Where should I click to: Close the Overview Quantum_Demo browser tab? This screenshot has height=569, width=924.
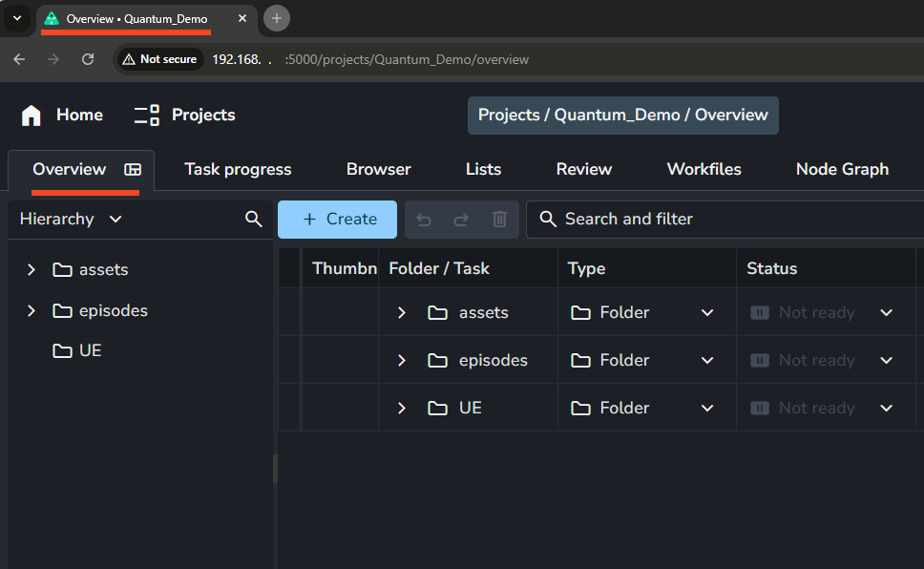pyautogui.click(x=242, y=18)
